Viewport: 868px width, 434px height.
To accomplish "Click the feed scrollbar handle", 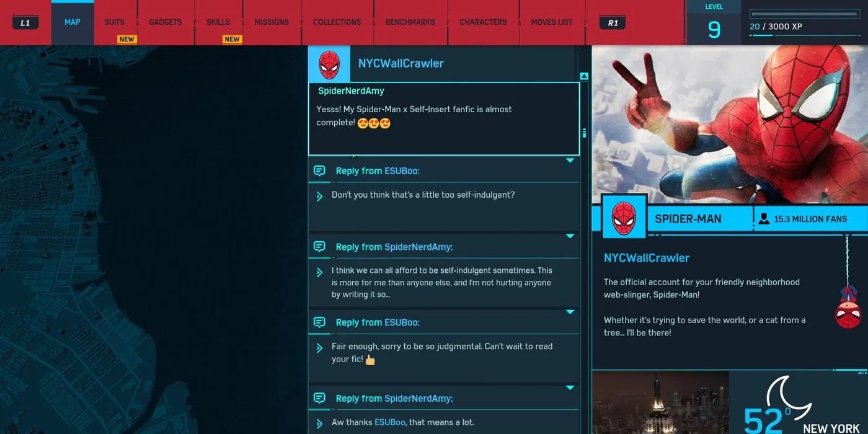I will click(584, 133).
